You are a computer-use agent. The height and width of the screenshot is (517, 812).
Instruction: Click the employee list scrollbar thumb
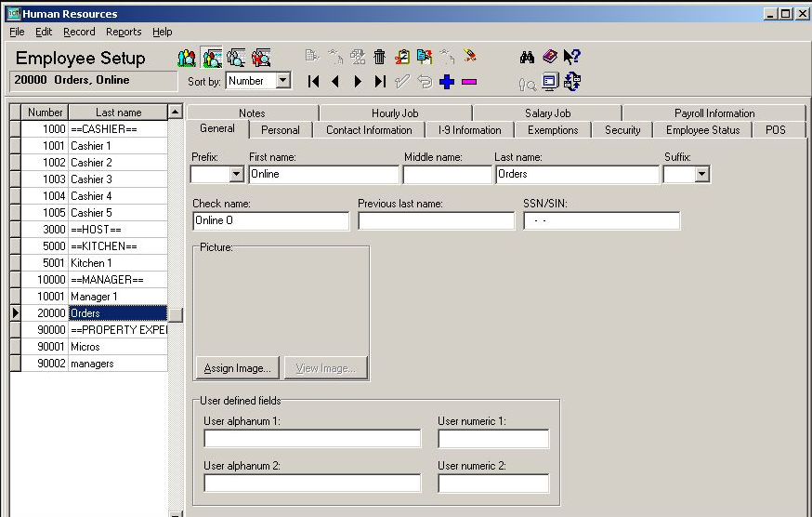[176, 315]
